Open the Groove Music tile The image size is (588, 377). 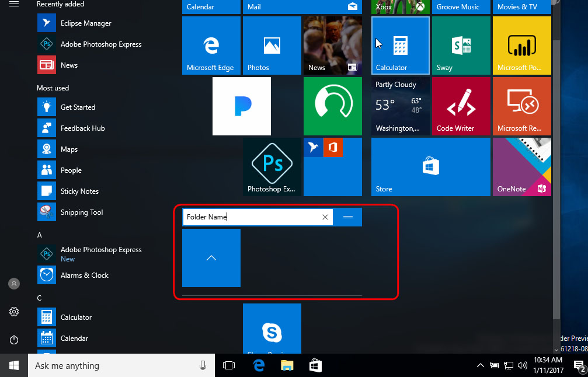461,7
